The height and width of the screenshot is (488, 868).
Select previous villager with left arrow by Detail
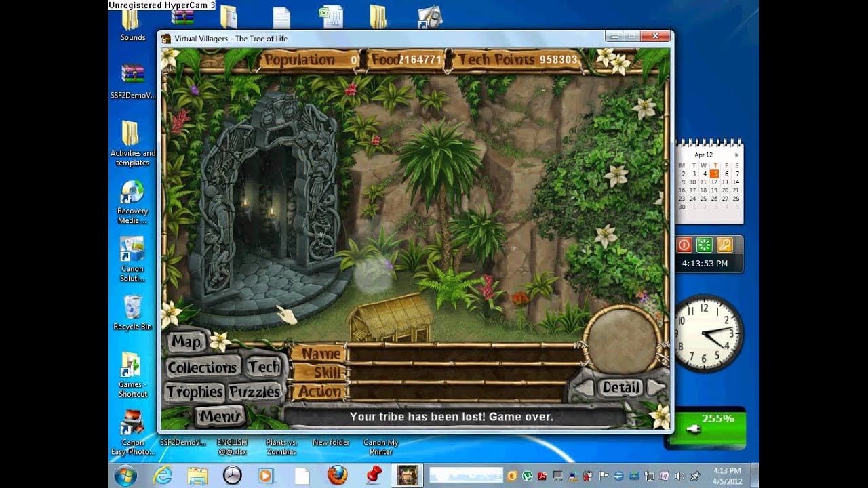click(584, 388)
